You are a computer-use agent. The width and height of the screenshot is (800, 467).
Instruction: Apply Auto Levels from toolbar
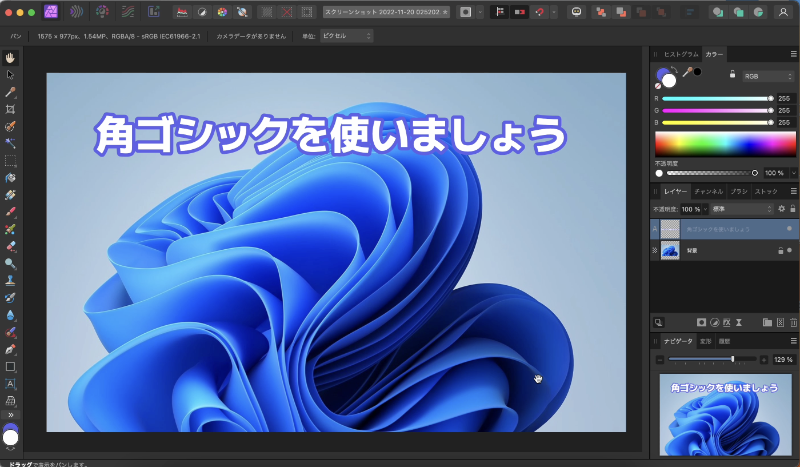click(x=182, y=12)
